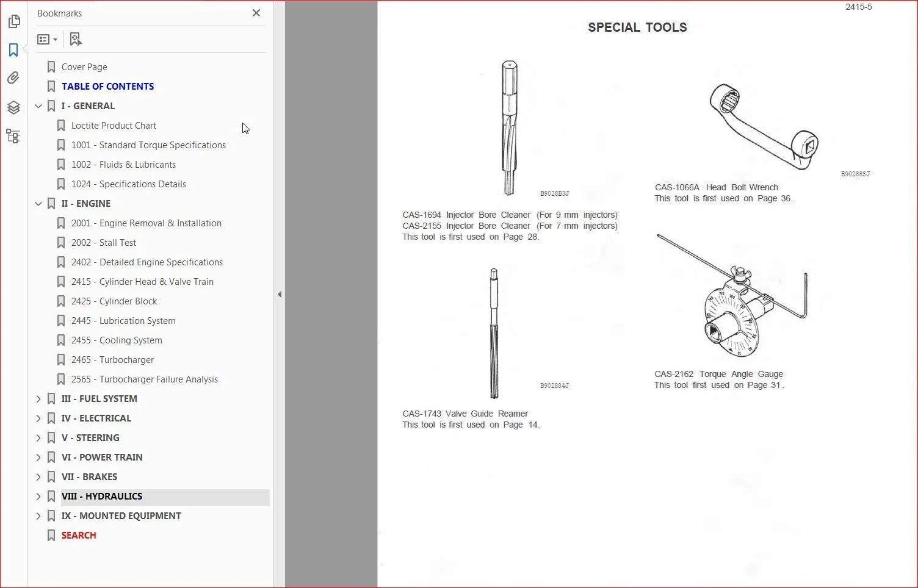Open 2565 - Turbocharger Failure Analysis

click(145, 379)
